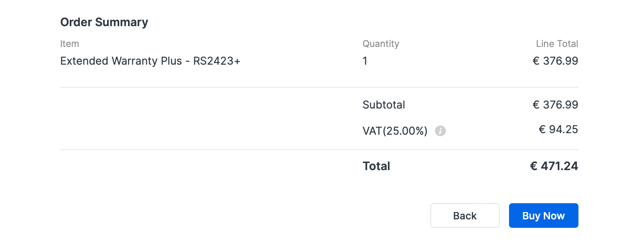Click the bold Total label
Screen dimensions: 644x244
tap(376, 166)
